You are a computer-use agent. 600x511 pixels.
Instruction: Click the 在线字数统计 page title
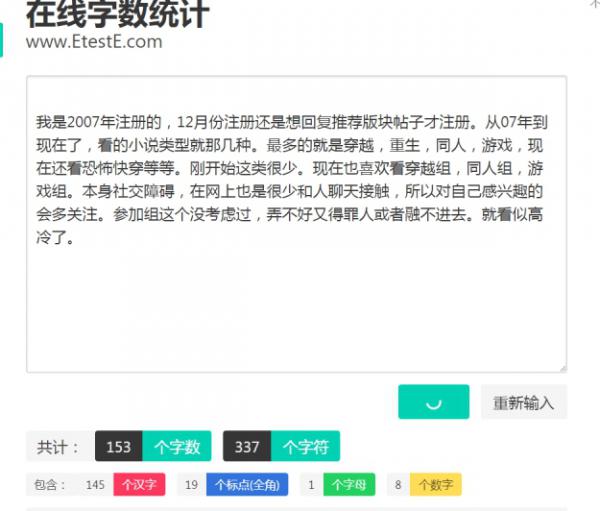point(117,15)
